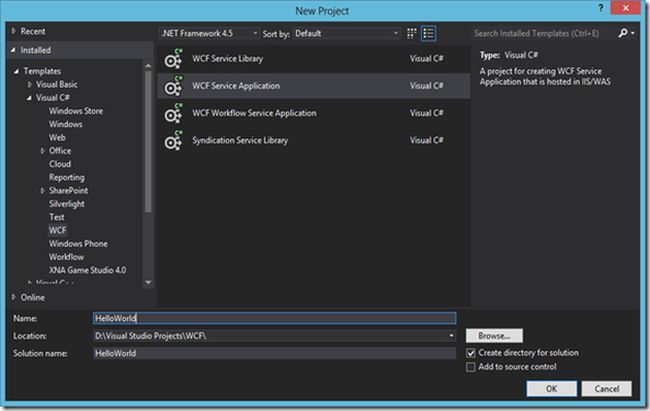Select the Reporting template category

(67, 178)
